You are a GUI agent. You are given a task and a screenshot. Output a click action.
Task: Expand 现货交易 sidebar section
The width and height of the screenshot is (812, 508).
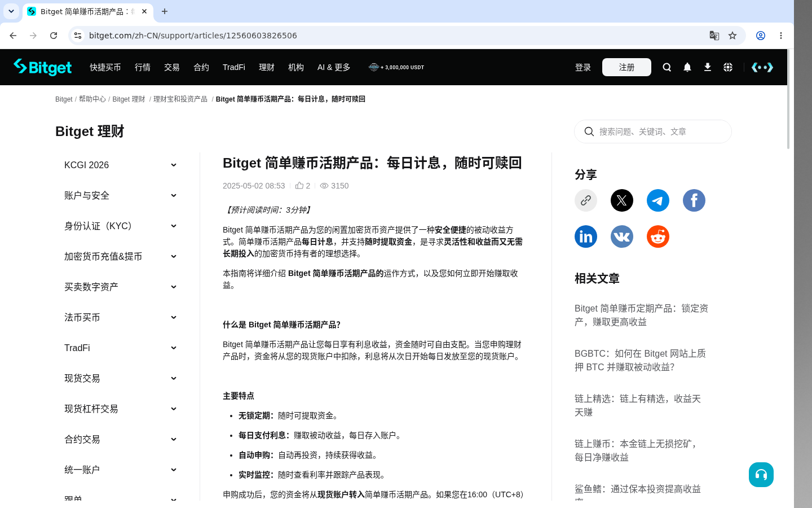coord(121,378)
